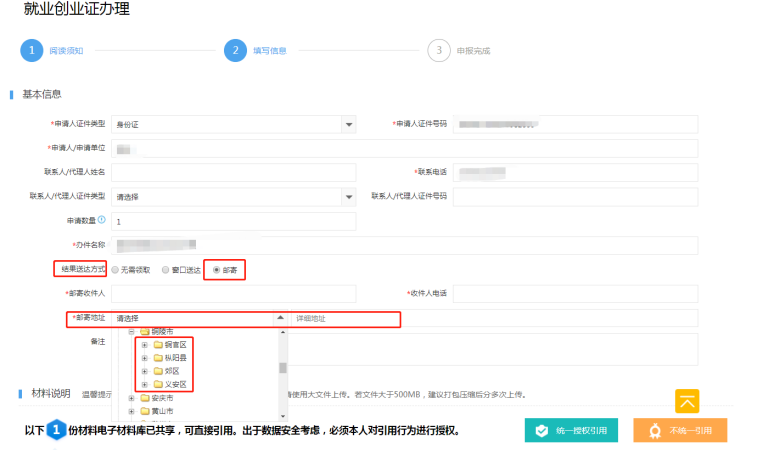
Task: Click the 就业创业证办理 page title
Action: click(77, 9)
